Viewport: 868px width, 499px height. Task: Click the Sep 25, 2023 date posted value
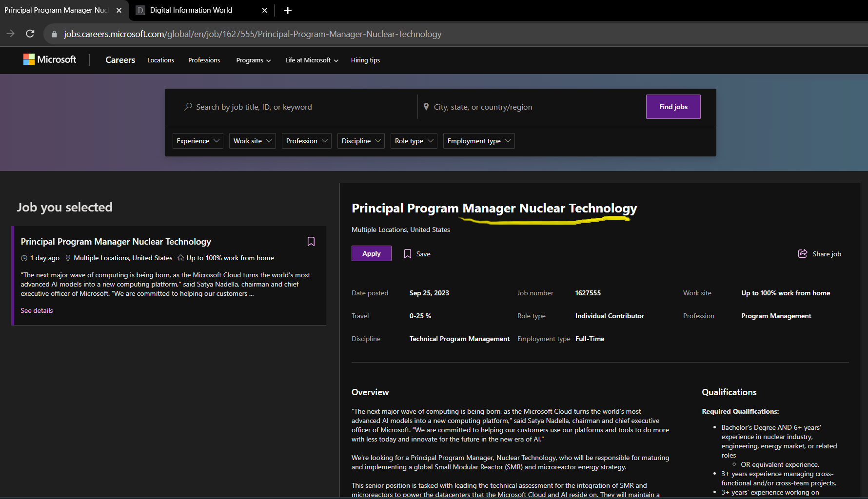(429, 293)
